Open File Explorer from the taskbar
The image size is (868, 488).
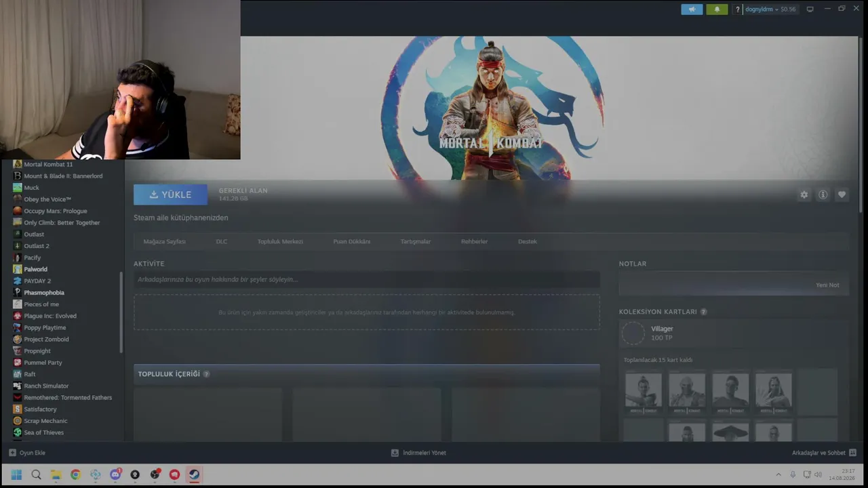tap(56, 474)
